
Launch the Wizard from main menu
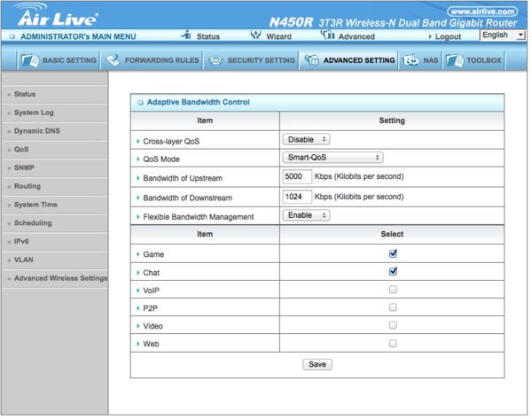click(279, 36)
